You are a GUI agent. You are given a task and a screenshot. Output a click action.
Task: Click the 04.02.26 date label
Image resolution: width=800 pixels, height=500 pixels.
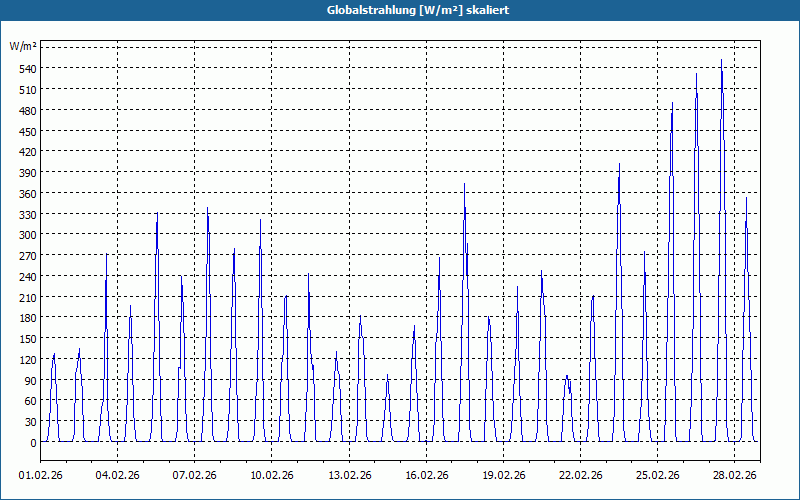coord(117,476)
